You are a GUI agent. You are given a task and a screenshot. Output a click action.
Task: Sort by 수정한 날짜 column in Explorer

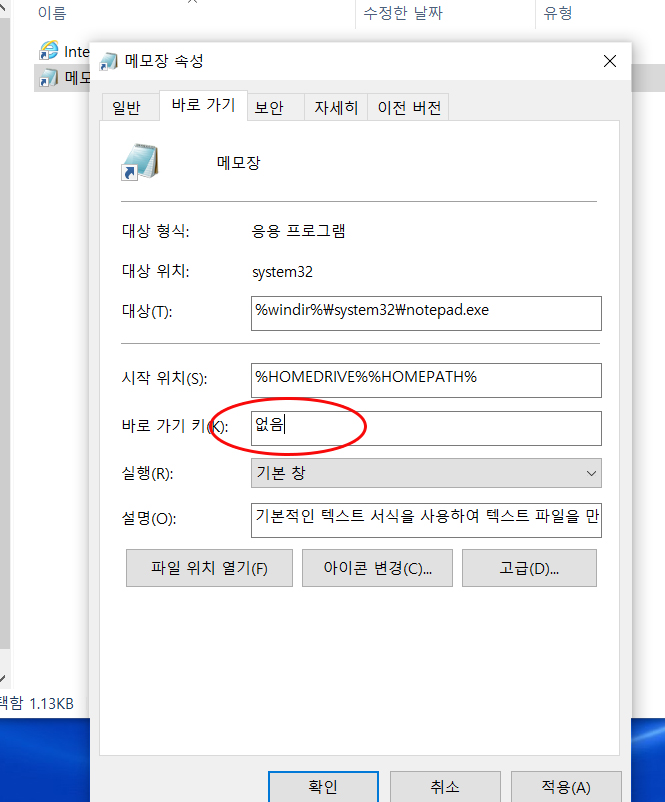point(403,13)
